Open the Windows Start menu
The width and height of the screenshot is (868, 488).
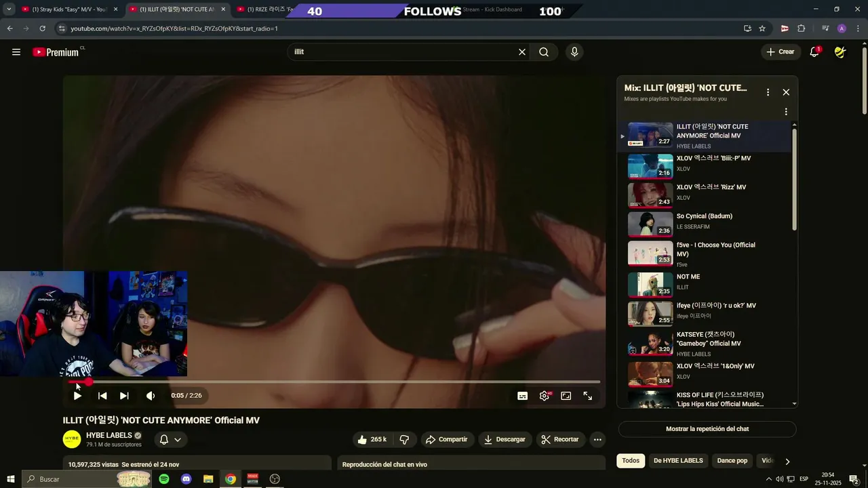pyautogui.click(x=11, y=479)
